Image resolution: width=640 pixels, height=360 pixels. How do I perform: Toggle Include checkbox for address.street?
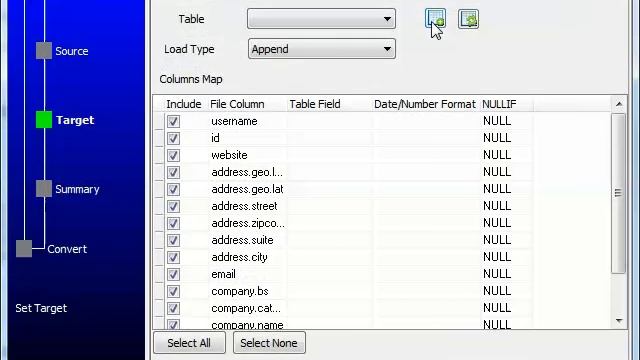coord(173,207)
